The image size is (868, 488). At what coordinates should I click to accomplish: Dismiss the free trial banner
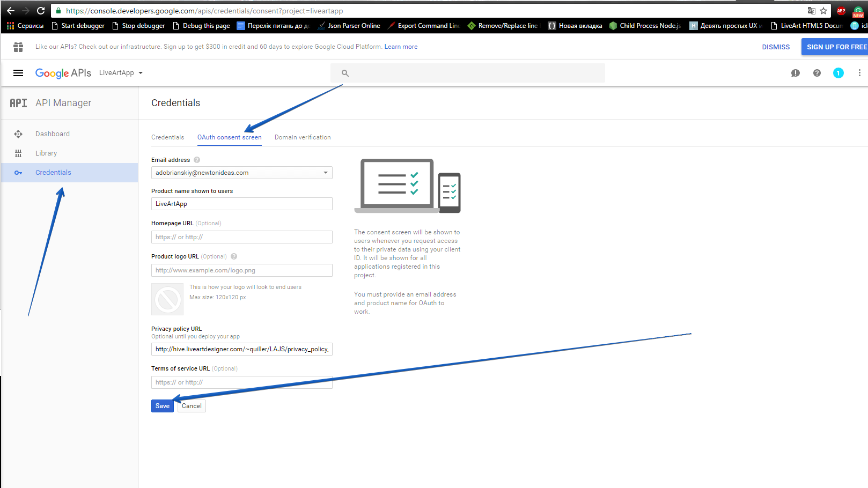pos(776,47)
